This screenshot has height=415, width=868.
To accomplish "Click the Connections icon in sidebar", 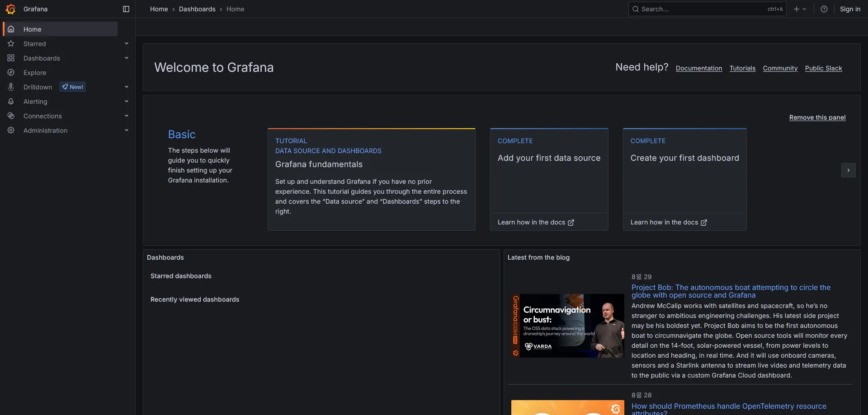I will pyautogui.click(x=11, y=116).
